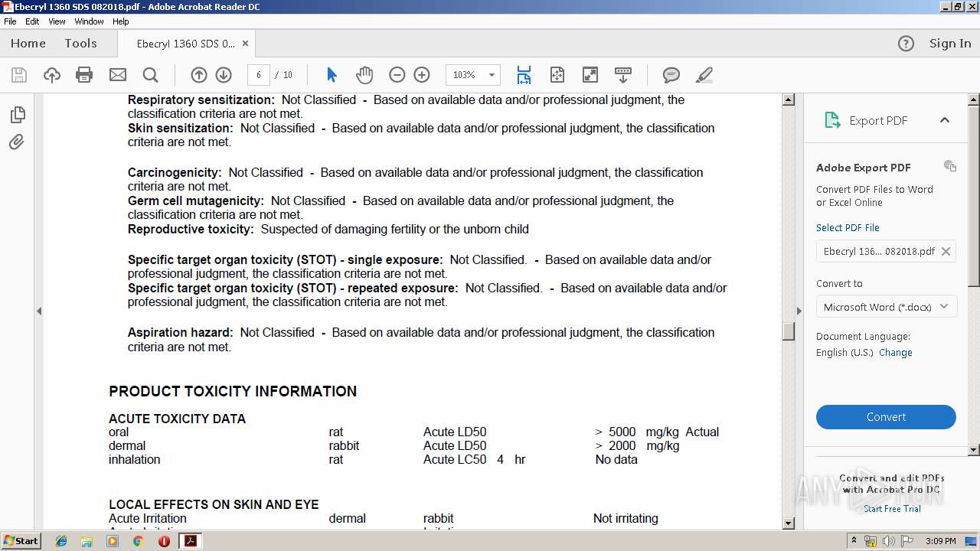
Task: Click copy icon beside Adobe Export PDF
Action: click(x=950, y=166)
